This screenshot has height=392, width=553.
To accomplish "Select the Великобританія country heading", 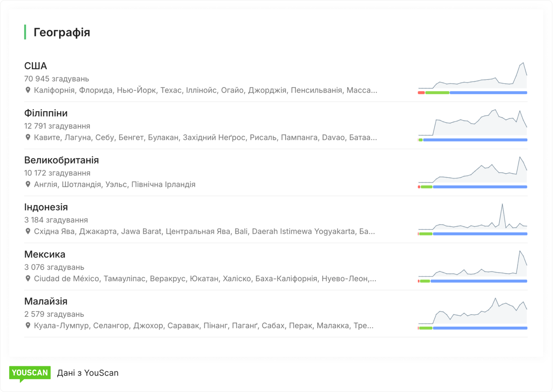I will click(x=61, y=160).
